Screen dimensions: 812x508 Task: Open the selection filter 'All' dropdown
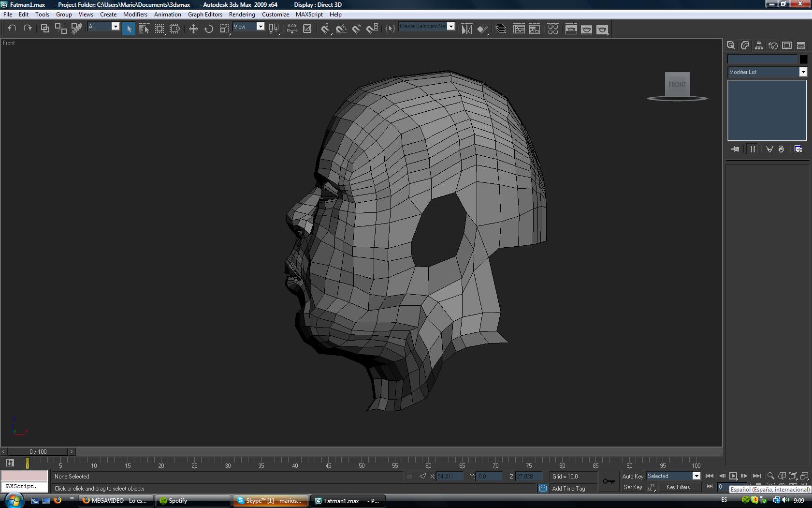(115, 27)
